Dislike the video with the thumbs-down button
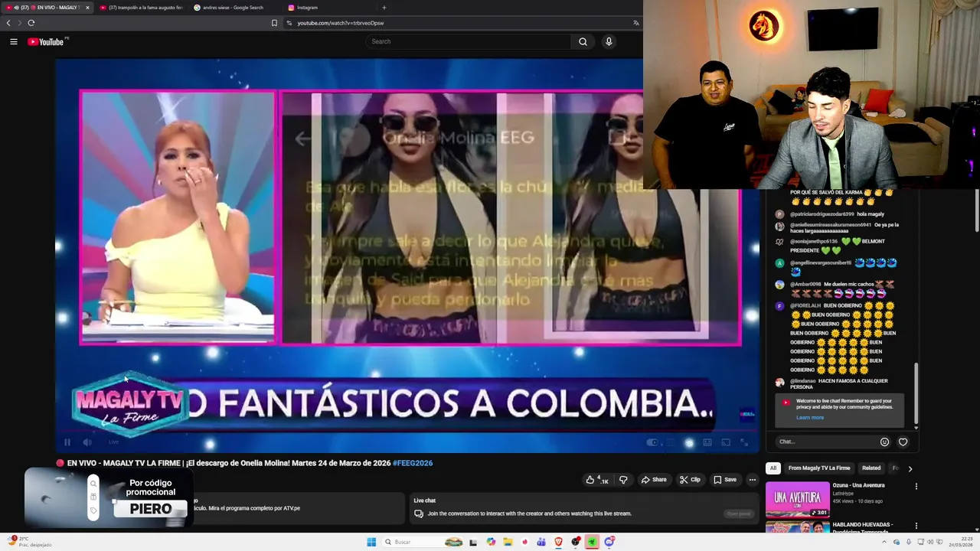 (623, 480)
